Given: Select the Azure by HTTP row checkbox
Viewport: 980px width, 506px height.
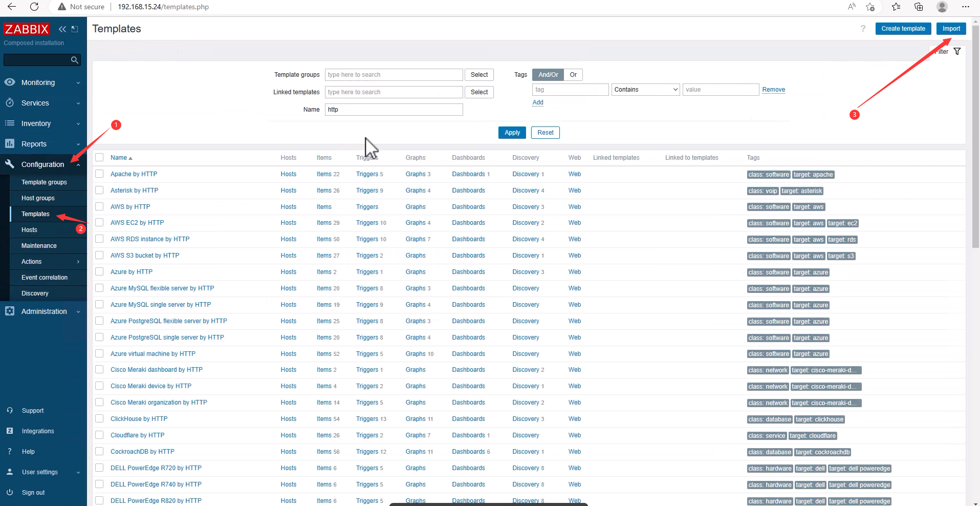Looking at the screenshot, I should 99,272.
